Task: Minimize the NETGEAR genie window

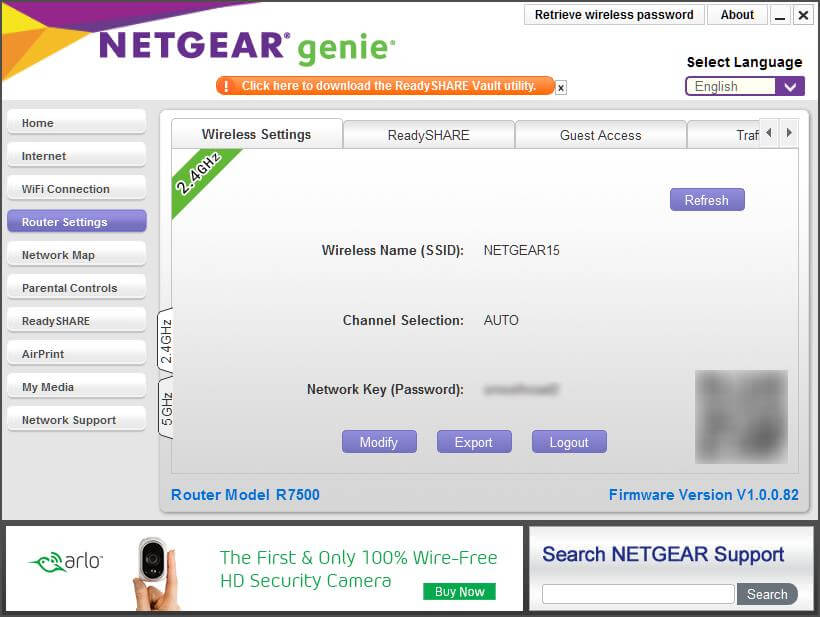Action: (x=780, y=16)
